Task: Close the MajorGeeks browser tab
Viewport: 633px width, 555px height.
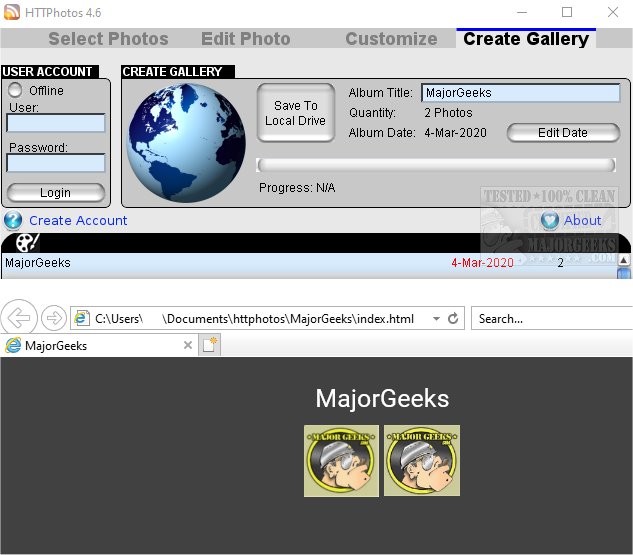Action: pyautogui.click(x=188, y=345)
